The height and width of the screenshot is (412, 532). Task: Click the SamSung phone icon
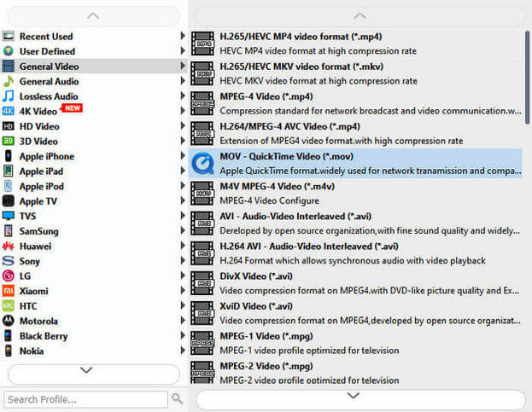click(9, 231)
